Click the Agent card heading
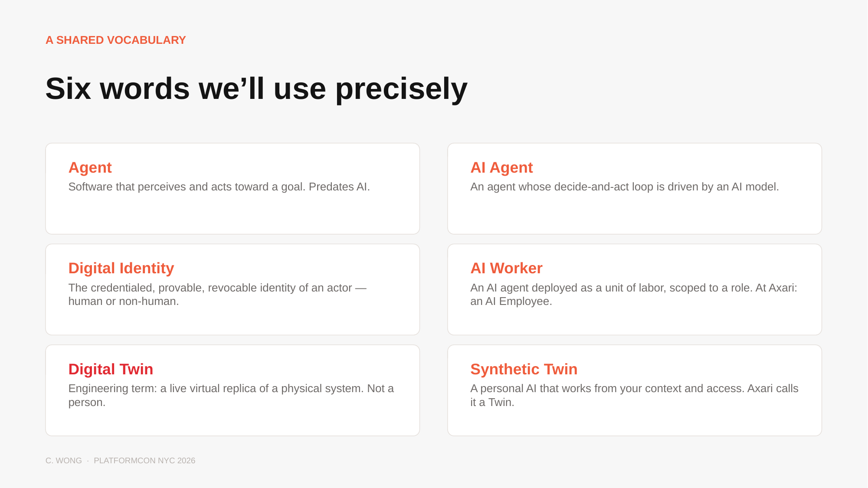 pyautogui.click(x=90, y=167)
